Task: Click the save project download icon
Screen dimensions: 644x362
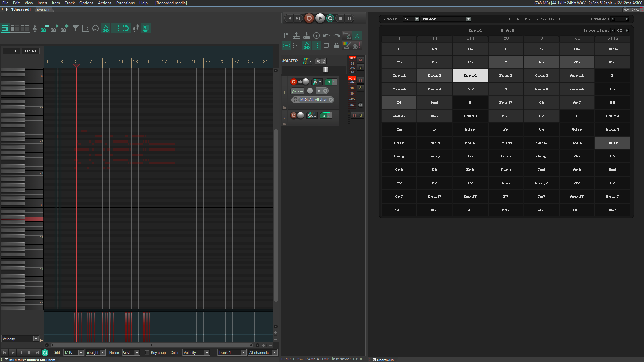Action: 307,35
